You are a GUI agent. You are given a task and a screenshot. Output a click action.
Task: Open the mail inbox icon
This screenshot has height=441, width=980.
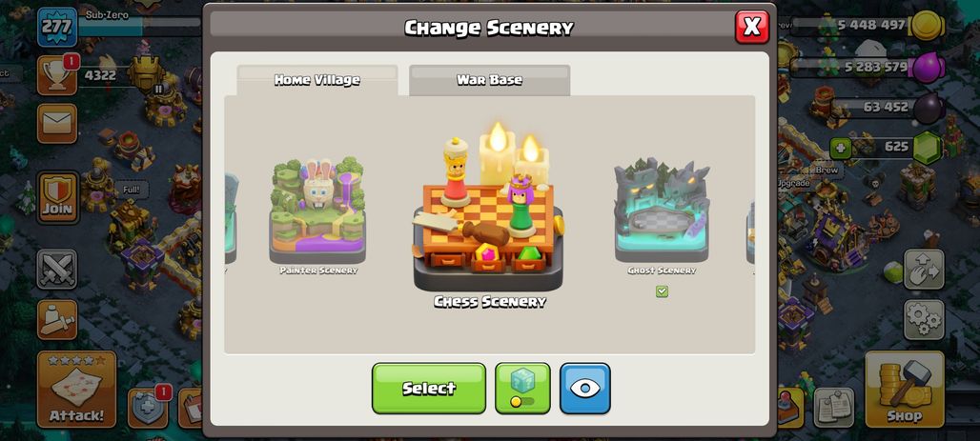(x=57, y=124)
